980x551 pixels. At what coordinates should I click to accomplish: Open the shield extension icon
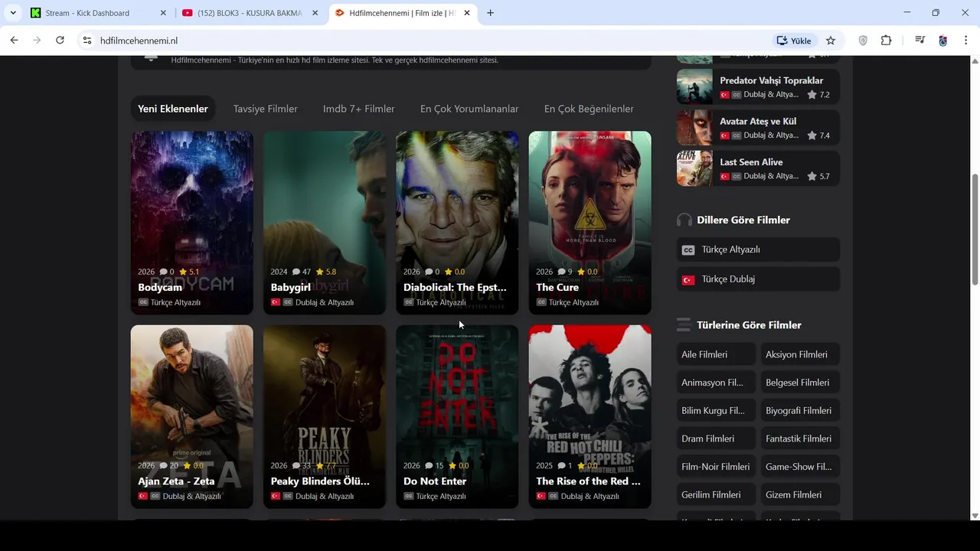[863, 41]
